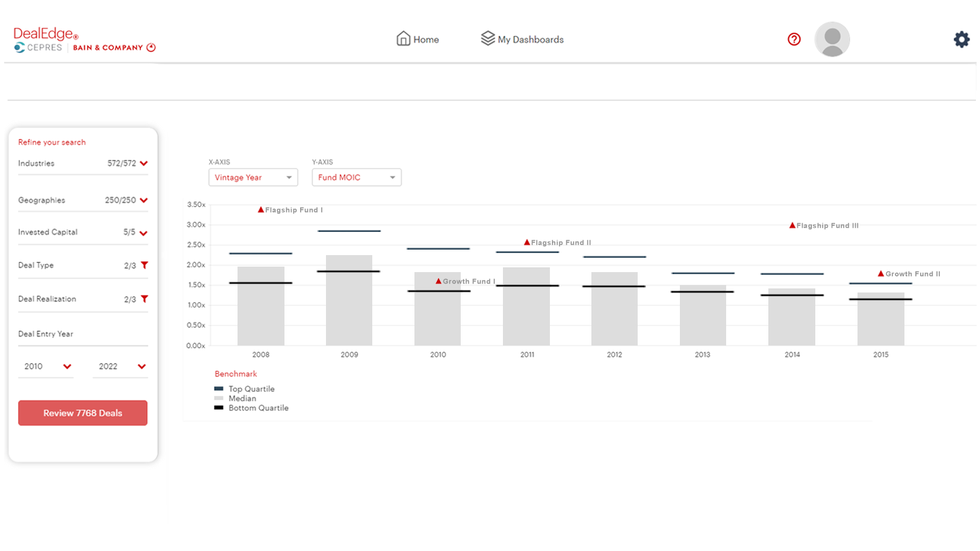
Task: Click the Review 7768 Deals button
Action: point(82,413)
